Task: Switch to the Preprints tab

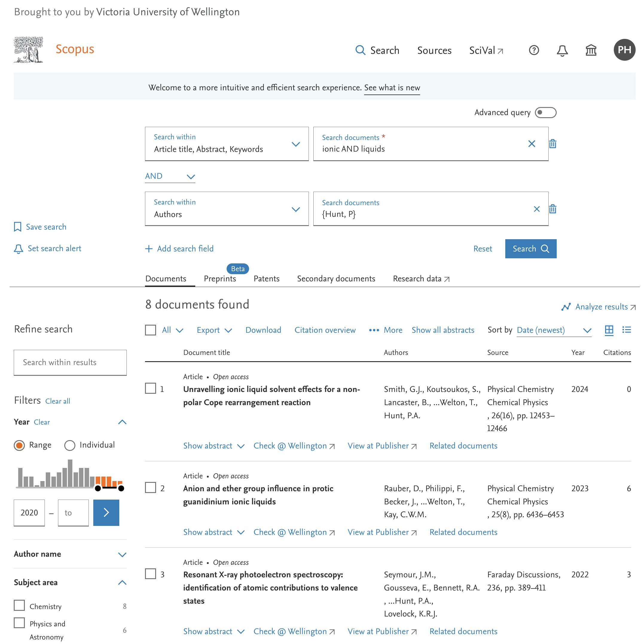Action: [x=220, y=279]
